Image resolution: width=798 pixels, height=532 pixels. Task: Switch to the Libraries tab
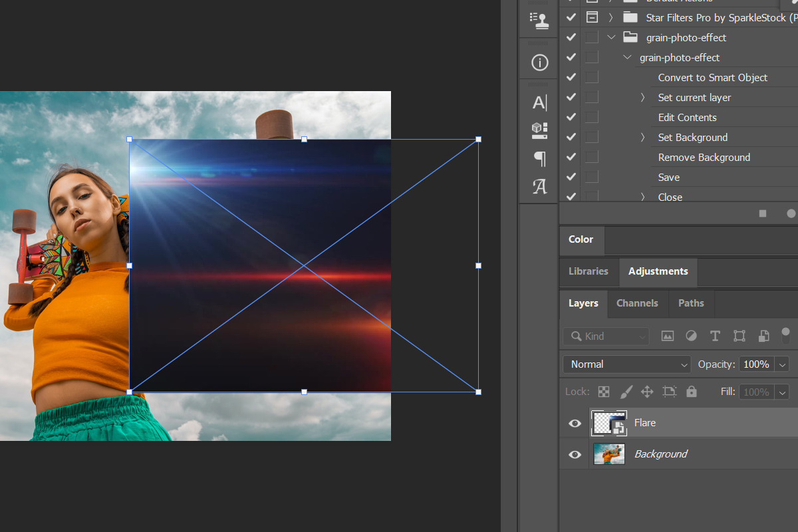point(589,271)
